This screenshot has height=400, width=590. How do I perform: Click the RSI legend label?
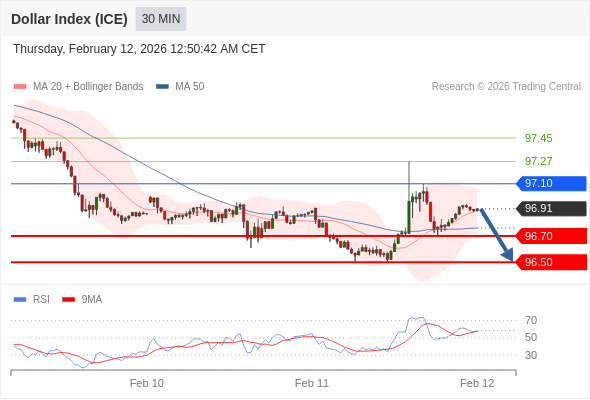click(x=41, y=300)
